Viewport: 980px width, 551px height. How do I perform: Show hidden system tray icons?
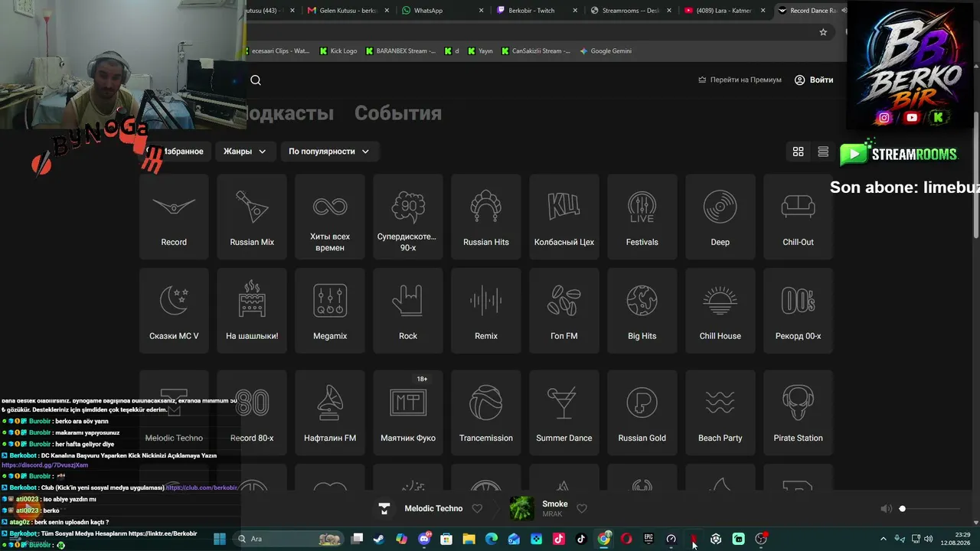(x=883, y=539)
